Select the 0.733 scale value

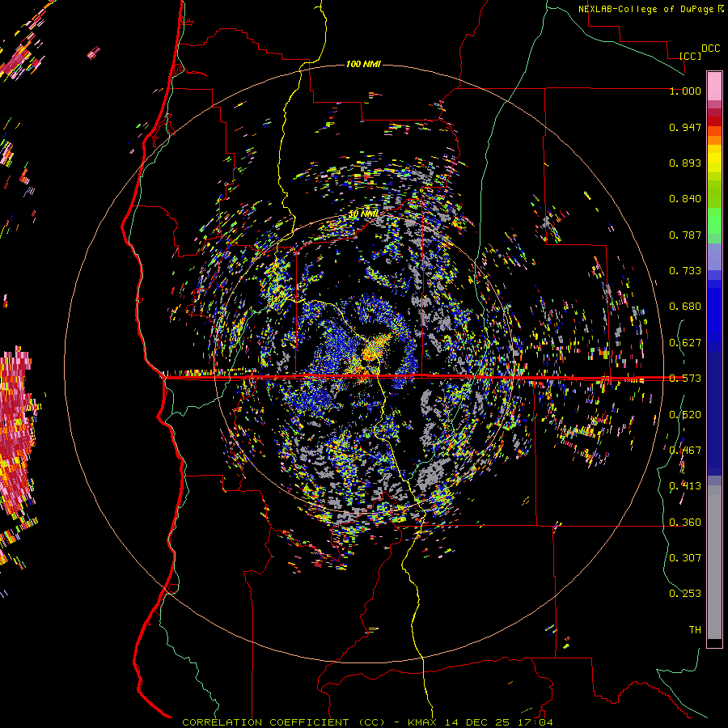point(685,271)
